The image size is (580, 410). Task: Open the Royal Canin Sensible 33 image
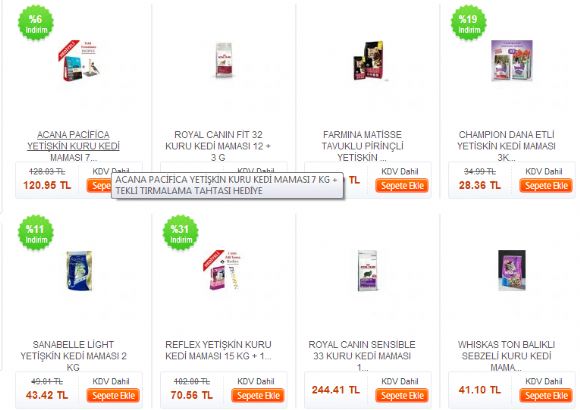point(368,270)
